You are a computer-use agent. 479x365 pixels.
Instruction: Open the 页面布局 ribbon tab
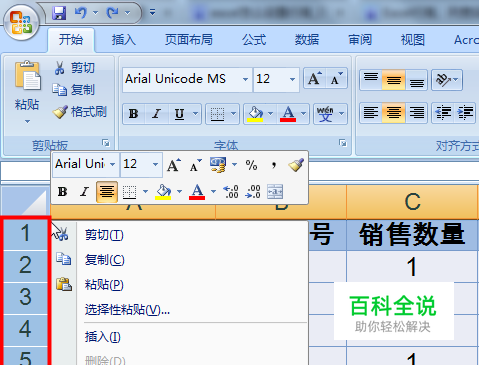tap(189, 40)
